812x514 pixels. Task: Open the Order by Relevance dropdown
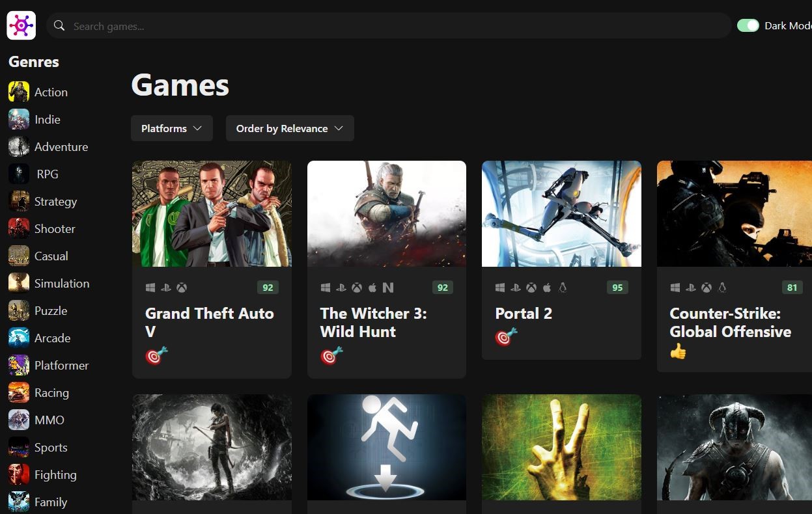click(x=290, y=128)
